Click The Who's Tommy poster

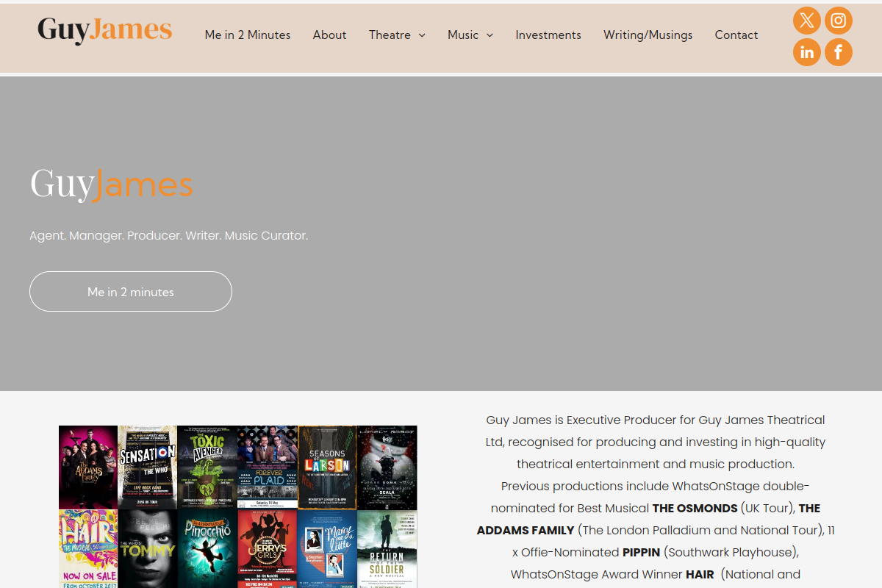coord(148,549)
